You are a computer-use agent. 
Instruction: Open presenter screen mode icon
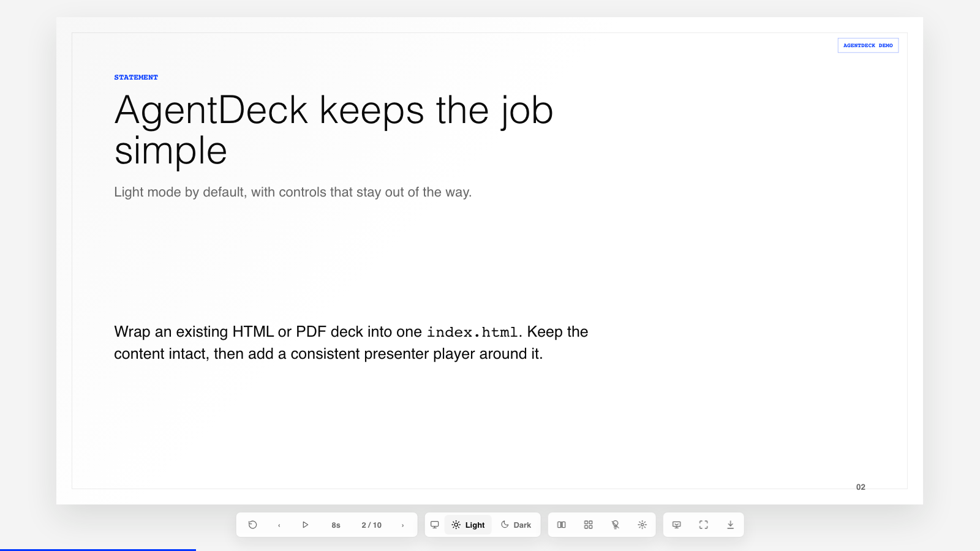(x=677, y=525)
